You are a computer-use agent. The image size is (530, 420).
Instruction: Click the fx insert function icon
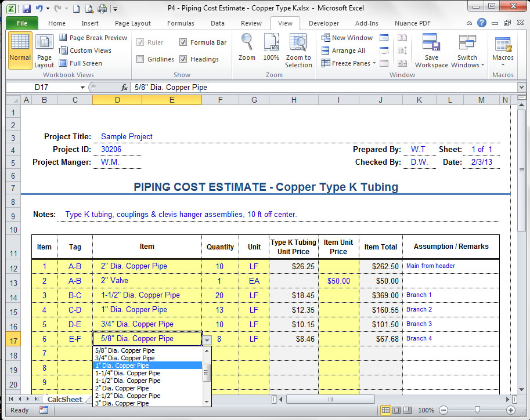click(124, 88)
